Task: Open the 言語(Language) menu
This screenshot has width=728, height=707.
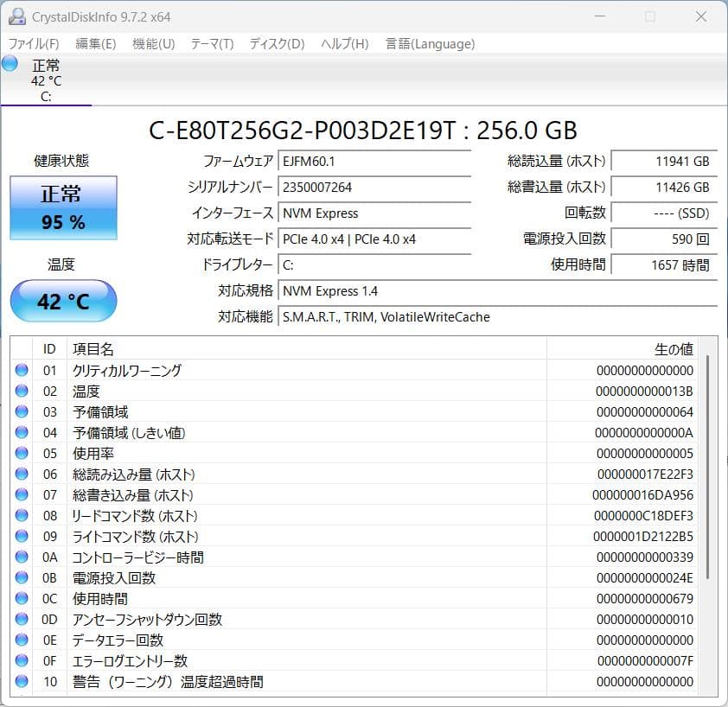Action: coord(430,43)
